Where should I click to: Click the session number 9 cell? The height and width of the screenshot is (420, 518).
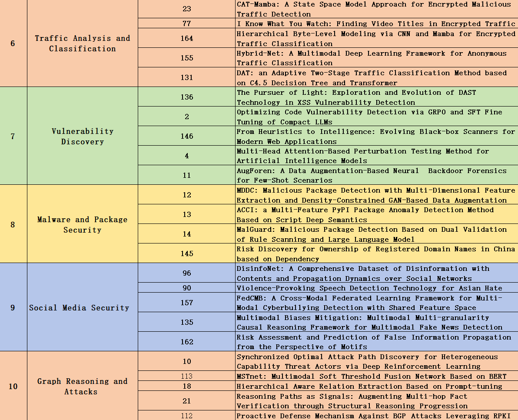tap(13, 307)
